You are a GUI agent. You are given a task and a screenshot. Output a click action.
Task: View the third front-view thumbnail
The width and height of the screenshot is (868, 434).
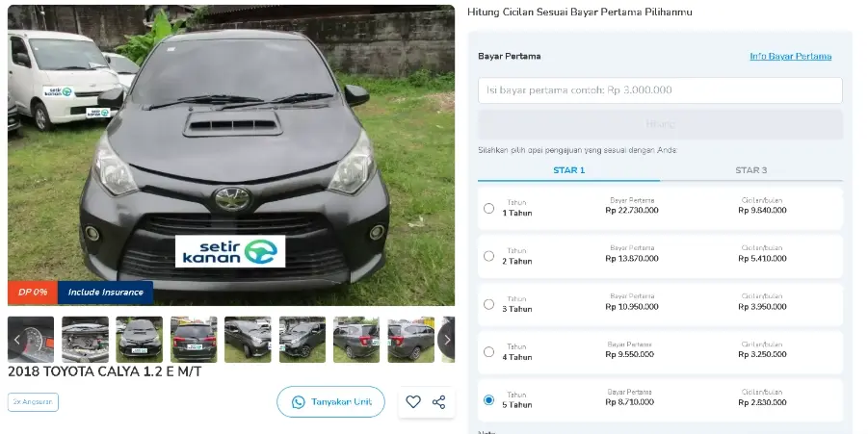[140, 340]
